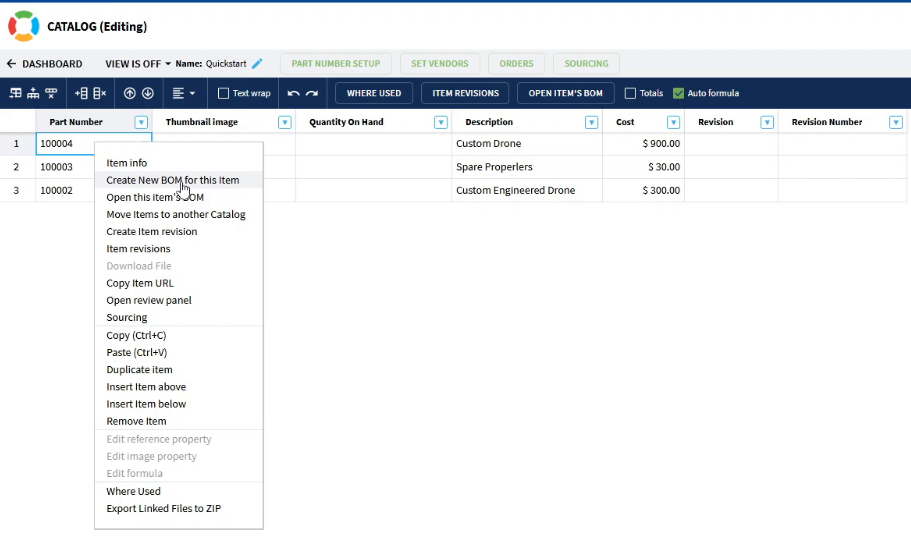Choose Copy (Ctrl+C) menu entry

[179, 335]
